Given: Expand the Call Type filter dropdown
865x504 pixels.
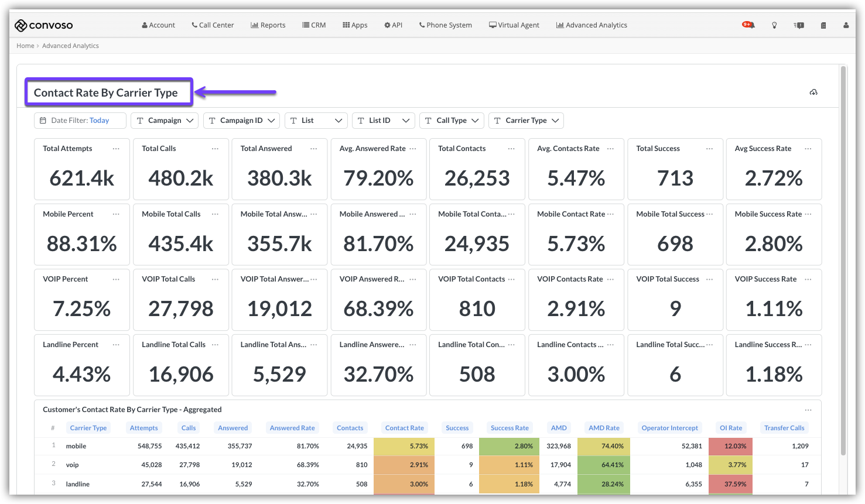Looking at the screenshot, I should pos(452,121).
